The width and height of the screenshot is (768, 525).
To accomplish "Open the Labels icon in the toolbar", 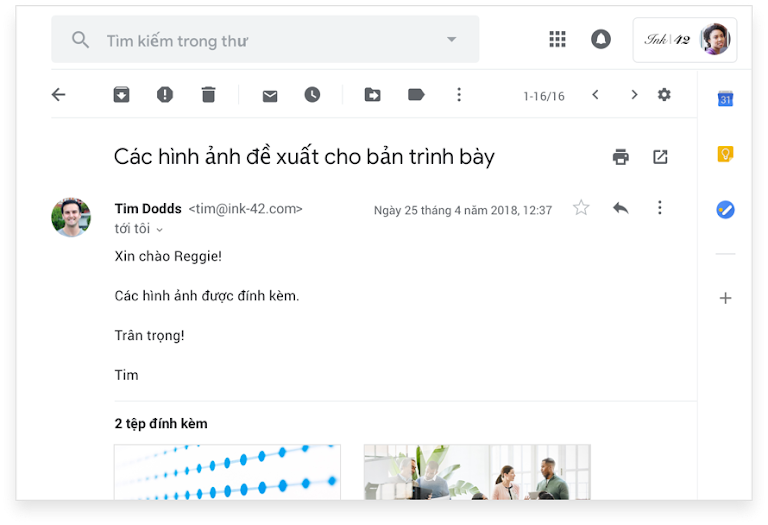I will [416, 95].
